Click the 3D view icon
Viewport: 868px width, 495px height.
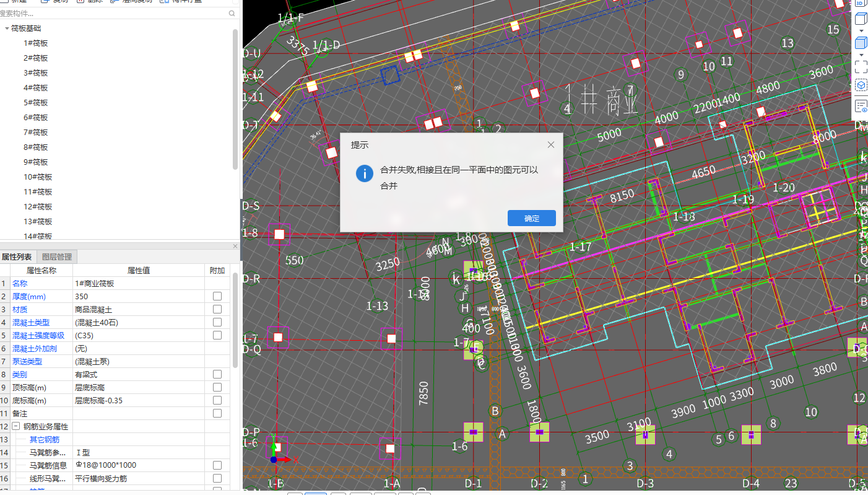click(x=861, y=2)
